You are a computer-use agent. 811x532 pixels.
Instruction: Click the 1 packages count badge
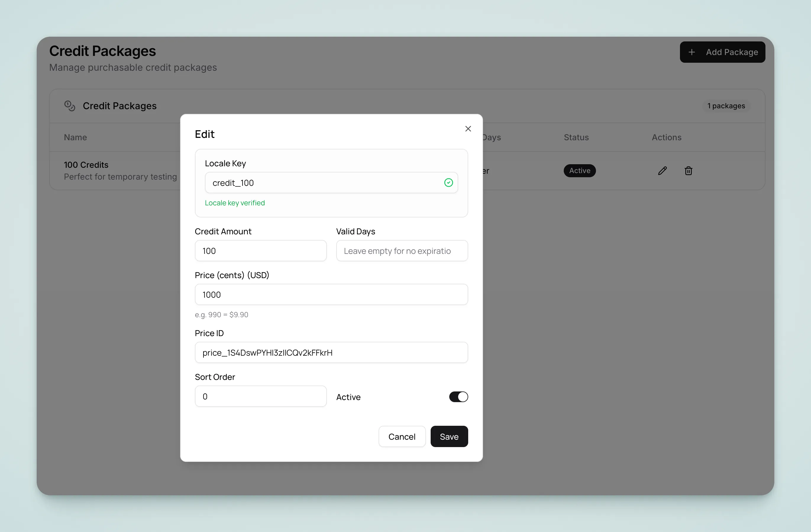(x=726, y=106)
